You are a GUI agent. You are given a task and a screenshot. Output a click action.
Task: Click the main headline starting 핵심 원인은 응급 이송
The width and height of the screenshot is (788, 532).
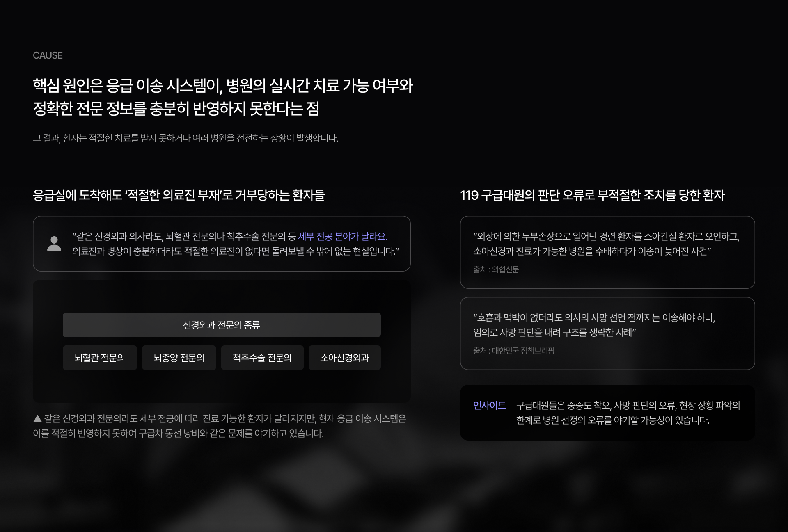pos(223,97)
